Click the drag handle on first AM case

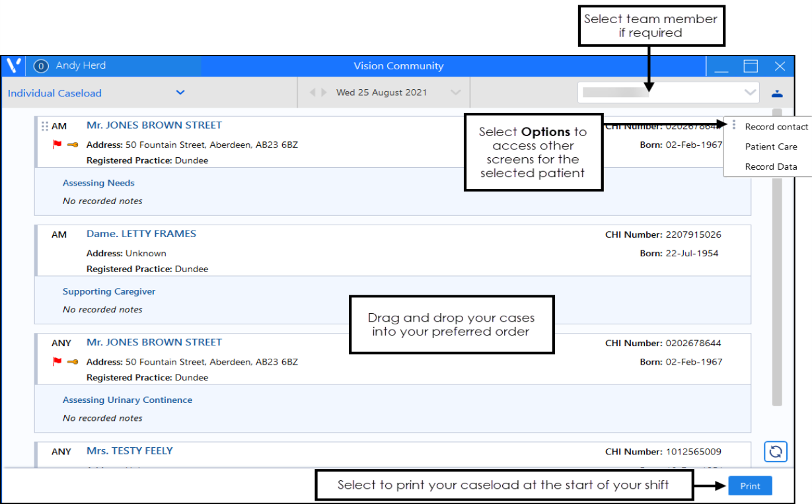coord(45,126)
